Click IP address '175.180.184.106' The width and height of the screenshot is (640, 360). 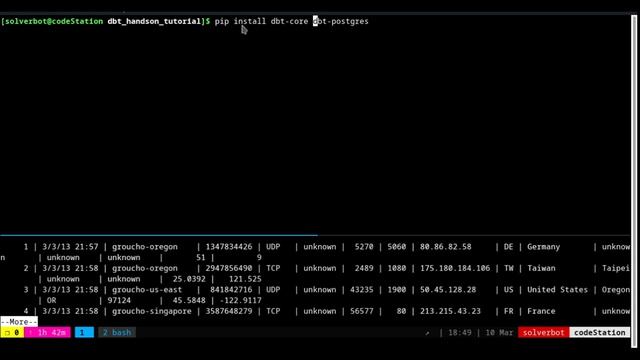click(455, 268)
